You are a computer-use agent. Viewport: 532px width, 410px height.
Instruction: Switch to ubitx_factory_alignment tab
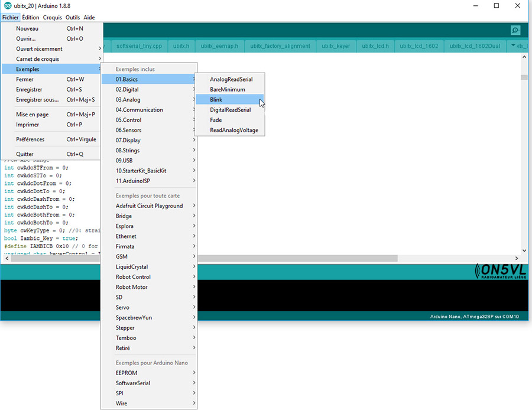[280, 46]
